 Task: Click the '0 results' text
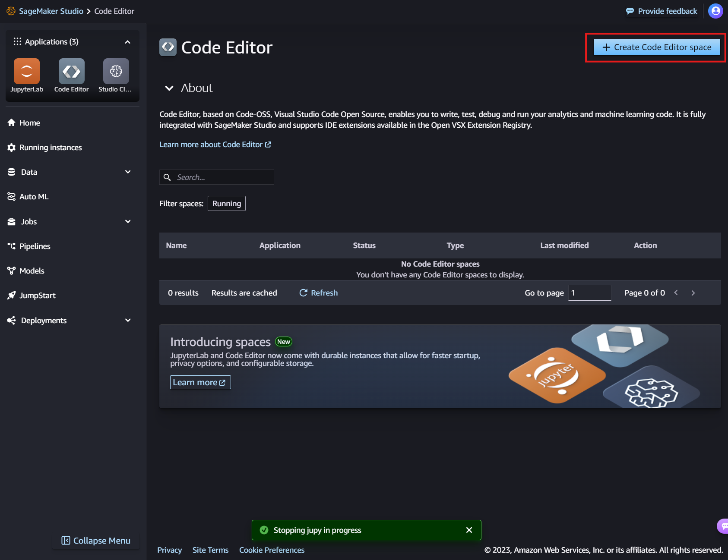pyautogui.click(x=183, y=293)
